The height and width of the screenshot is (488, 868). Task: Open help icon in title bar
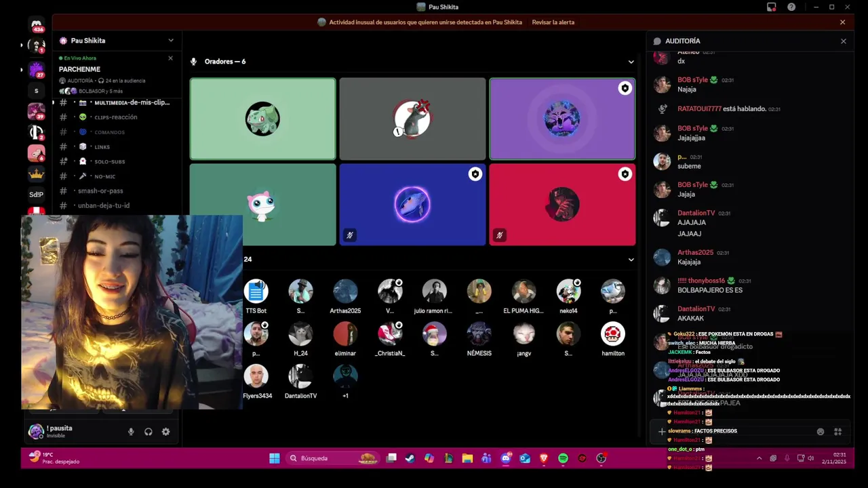(791, 7)
